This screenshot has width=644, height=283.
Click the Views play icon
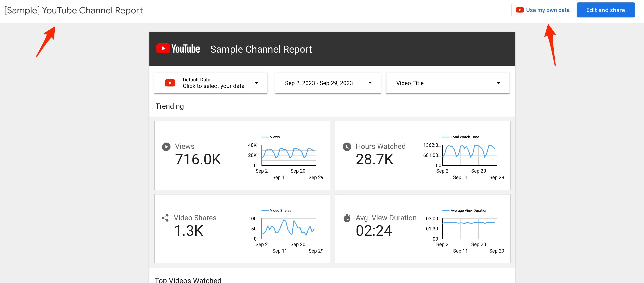click(x=166, y=147)
